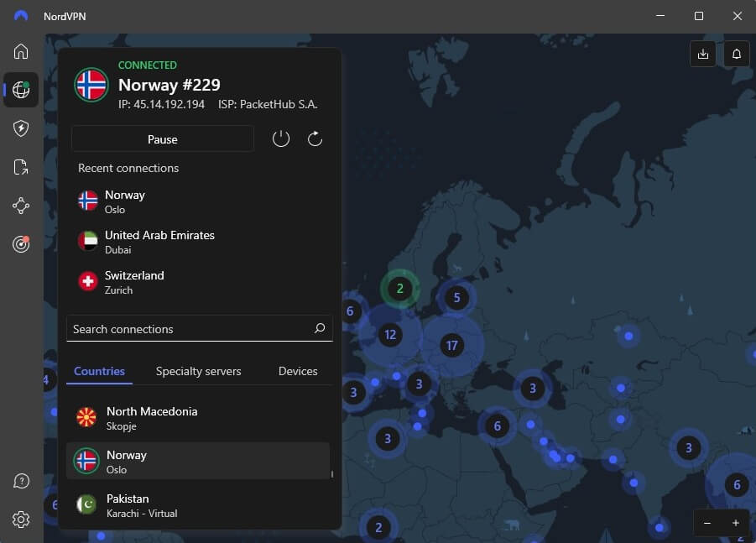Viewport: 756px width, 543px height.
Task: Select the highlighted Norway Oslo row in Countries list
Action: (198, 461)
